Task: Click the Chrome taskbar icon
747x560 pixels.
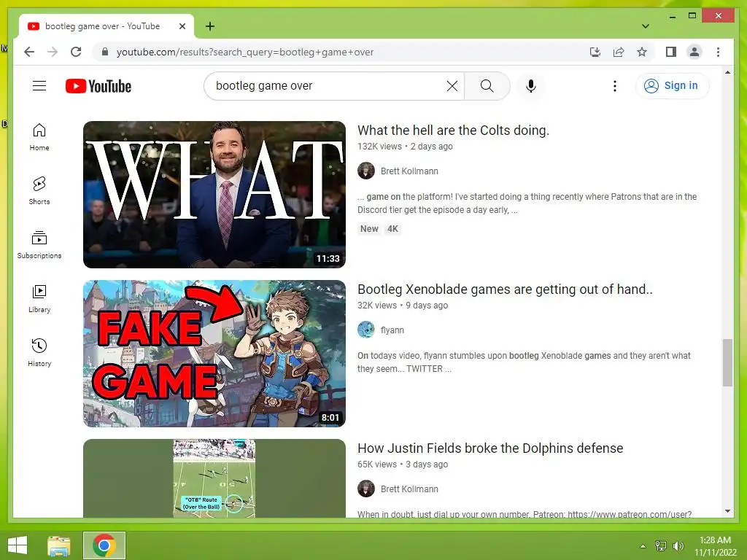Action: pos(104,545)
